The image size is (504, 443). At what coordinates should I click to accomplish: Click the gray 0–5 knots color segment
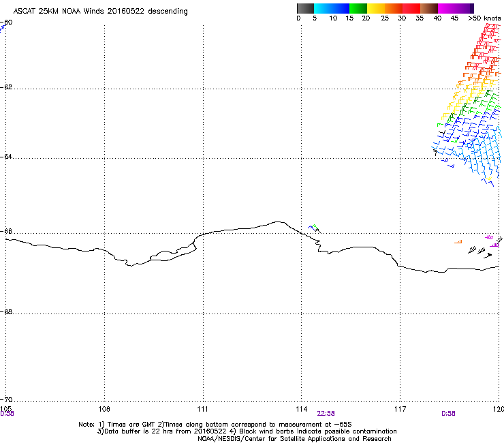pyautogui.click(x=306, y=8)
